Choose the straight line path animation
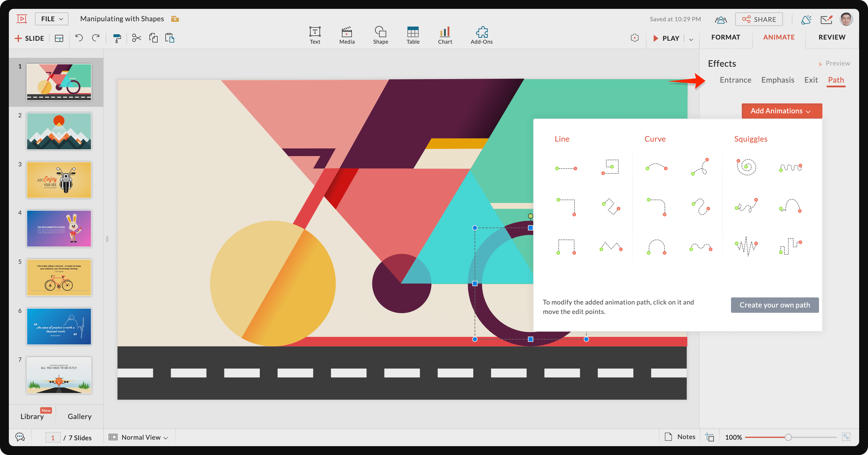 point(566,168)
